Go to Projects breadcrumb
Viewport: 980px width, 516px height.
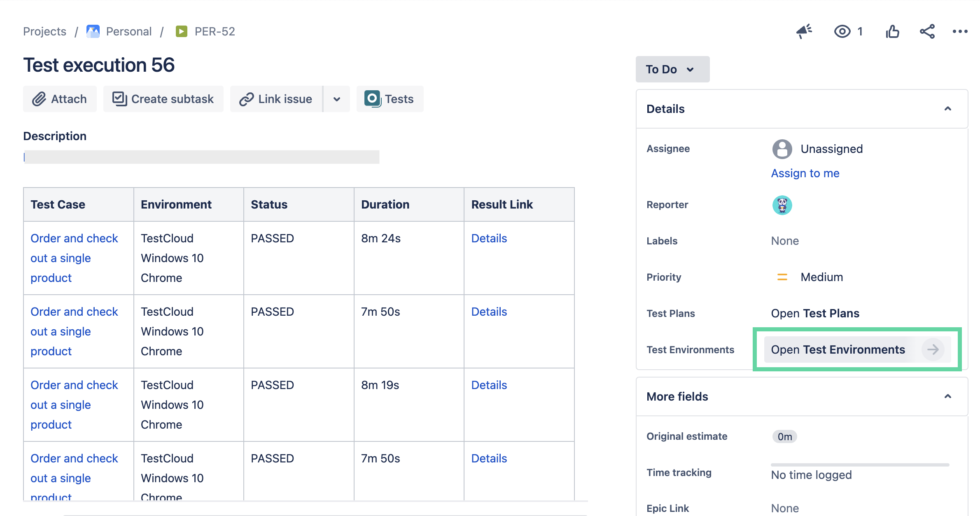click(44, 31)
